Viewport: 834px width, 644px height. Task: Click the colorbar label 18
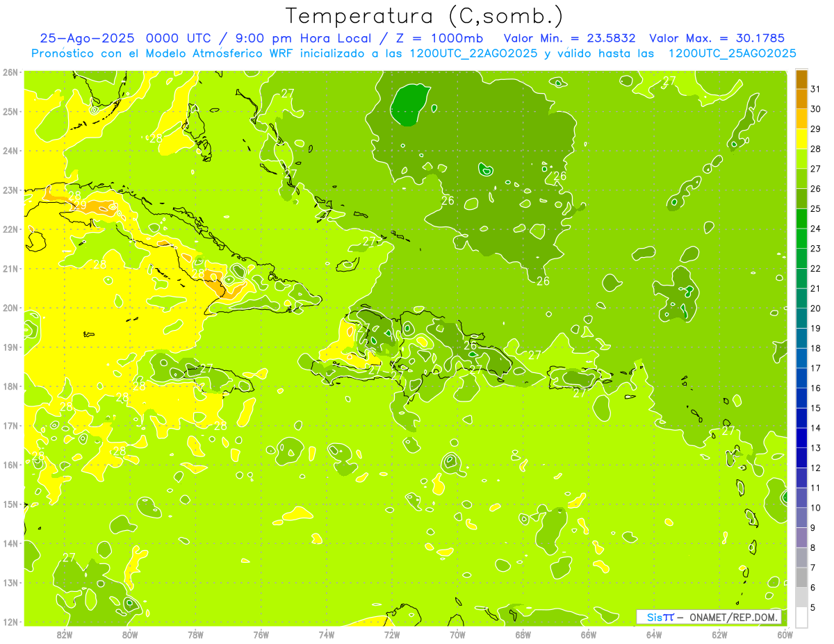click(816, 348)
